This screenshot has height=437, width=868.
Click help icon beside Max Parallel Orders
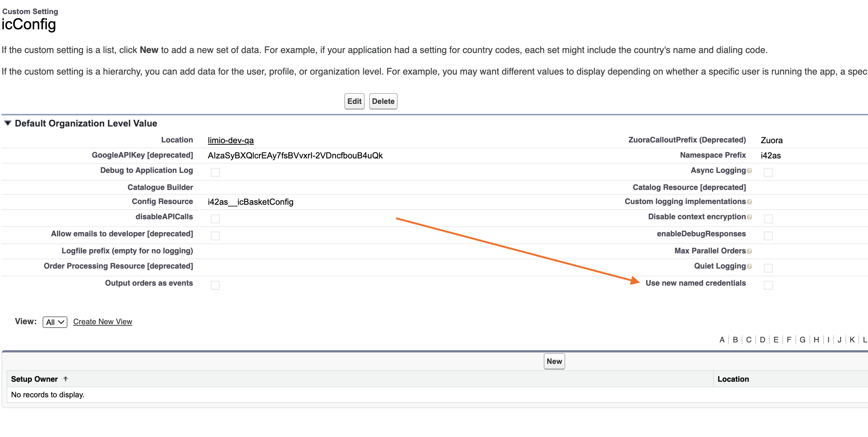pyautogui.click(x=749, y=251)
